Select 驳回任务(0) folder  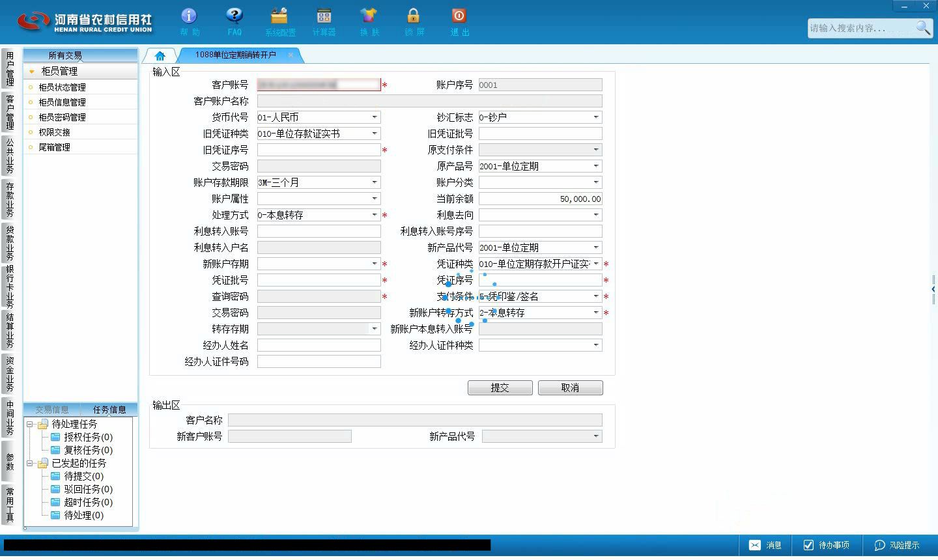81,489
